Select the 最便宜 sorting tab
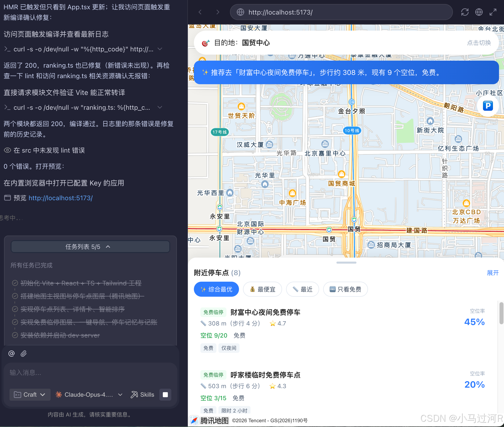This screenshot has width=504, height=427. click(263, 289)
